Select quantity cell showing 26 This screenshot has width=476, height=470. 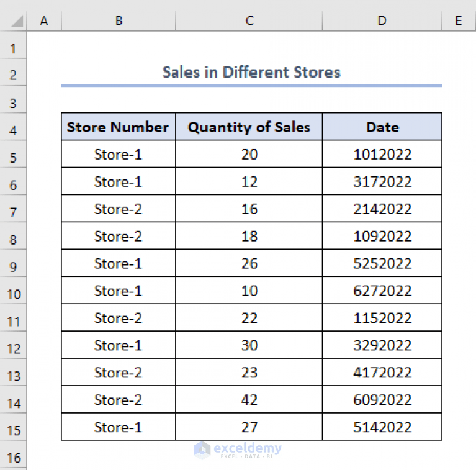249,263
